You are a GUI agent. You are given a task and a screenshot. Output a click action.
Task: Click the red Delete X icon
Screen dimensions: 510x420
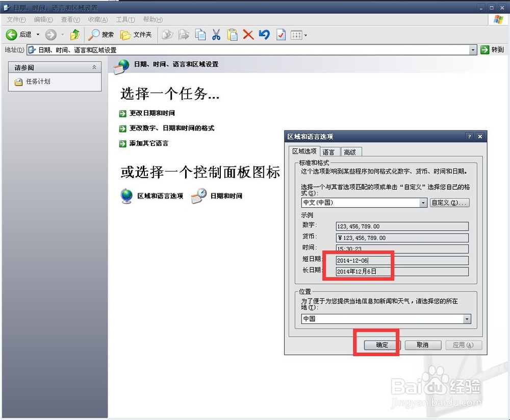248,35
